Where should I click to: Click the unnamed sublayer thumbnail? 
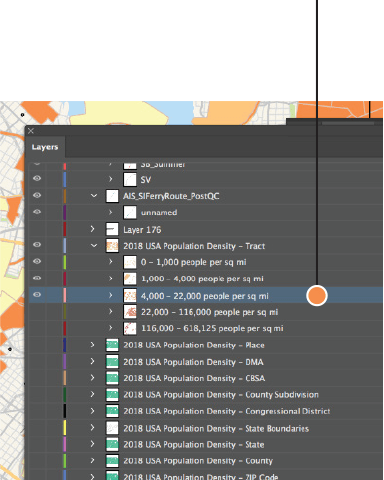tap(130, 212)
